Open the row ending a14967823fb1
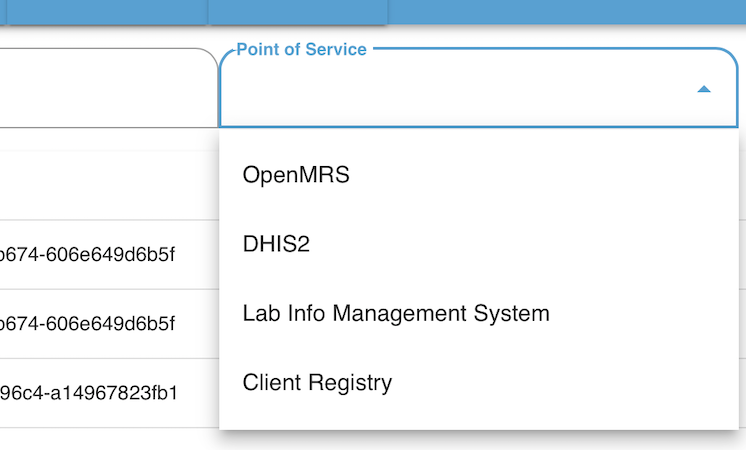 coord(109,393)
